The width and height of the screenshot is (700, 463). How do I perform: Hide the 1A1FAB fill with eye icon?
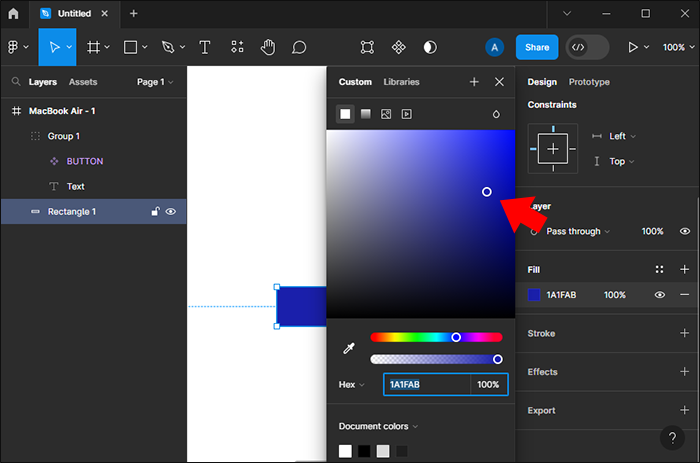[660, 295]
